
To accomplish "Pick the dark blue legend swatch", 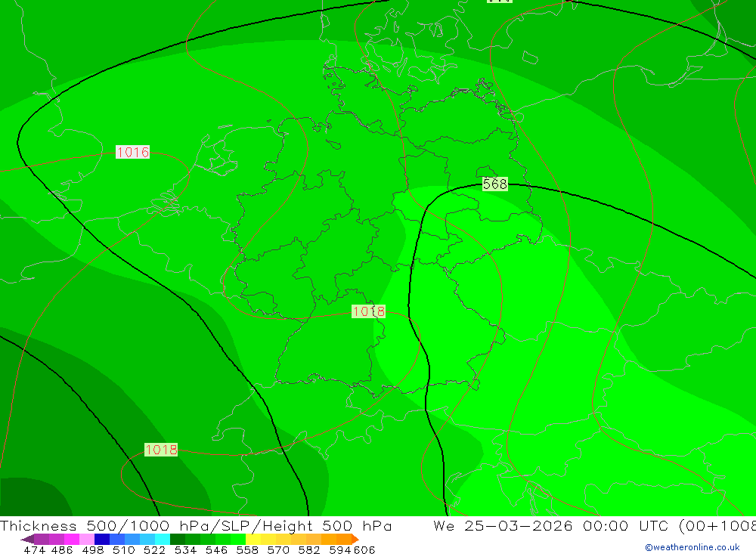I will [102, 539].
